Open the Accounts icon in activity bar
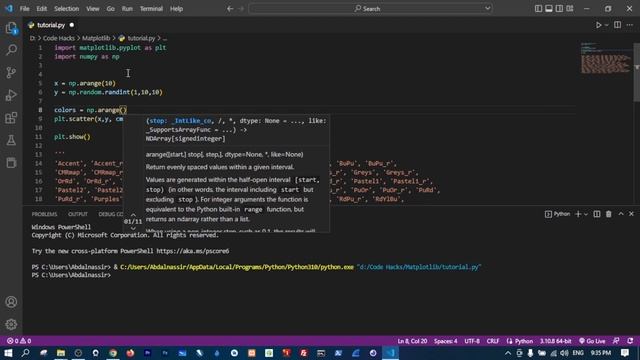640x360 pixels. [x=11, y=302]
